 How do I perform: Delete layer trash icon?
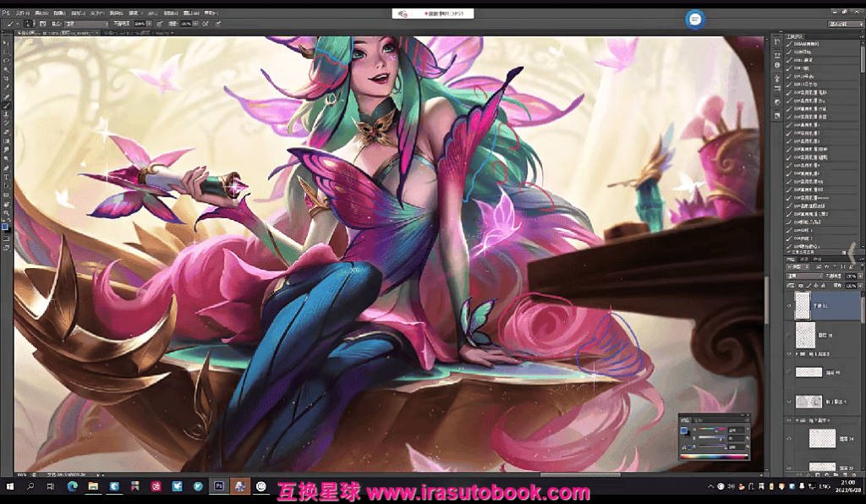(x=854, y=474)
